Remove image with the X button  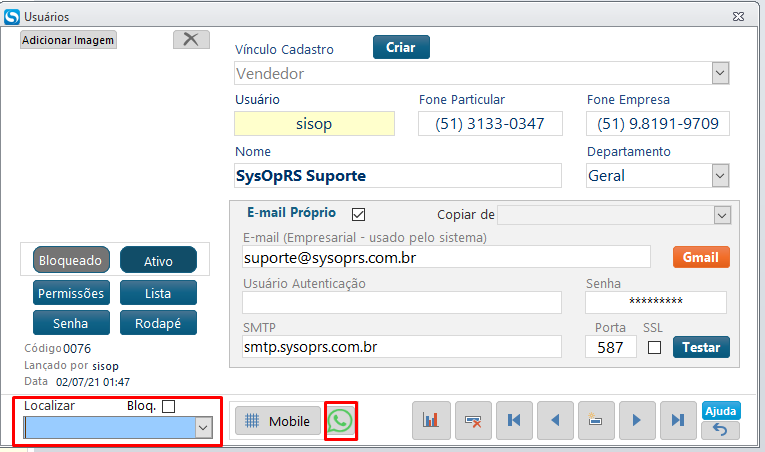click(190, 39)
